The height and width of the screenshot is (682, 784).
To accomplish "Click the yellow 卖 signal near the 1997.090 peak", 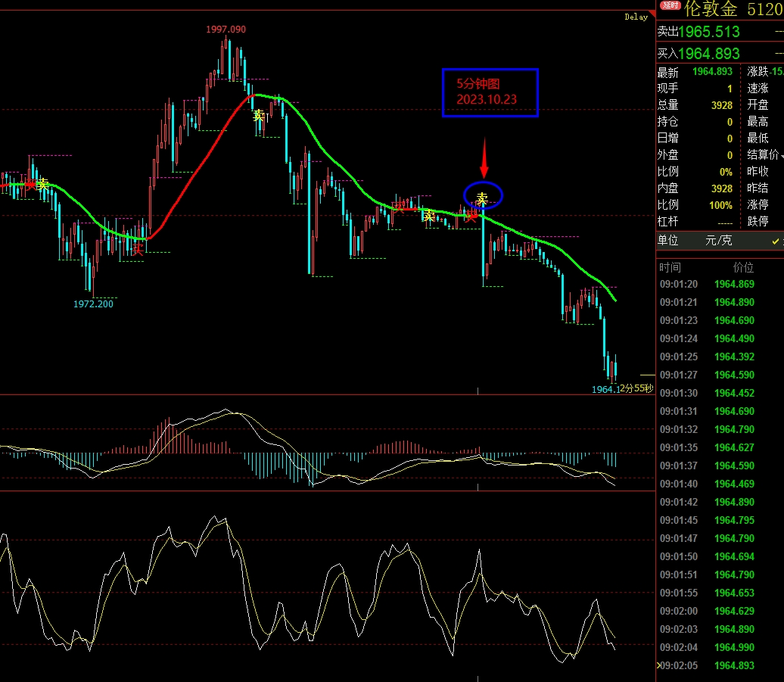I will point(259,116).
